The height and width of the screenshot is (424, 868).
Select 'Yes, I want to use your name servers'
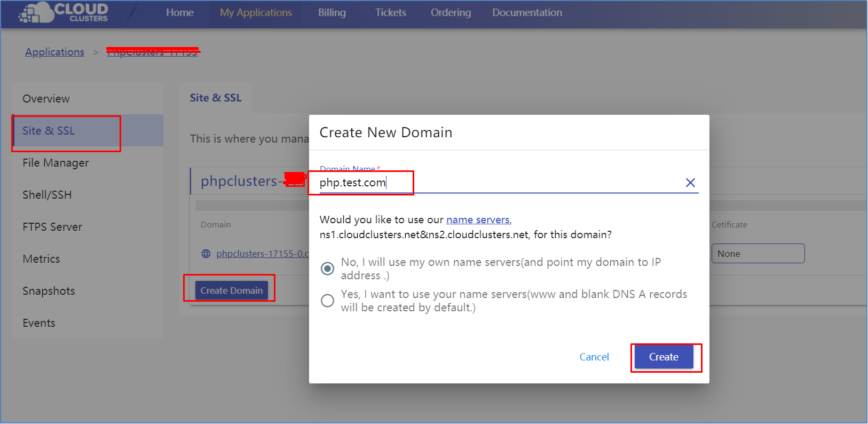[x=327, y=301]
